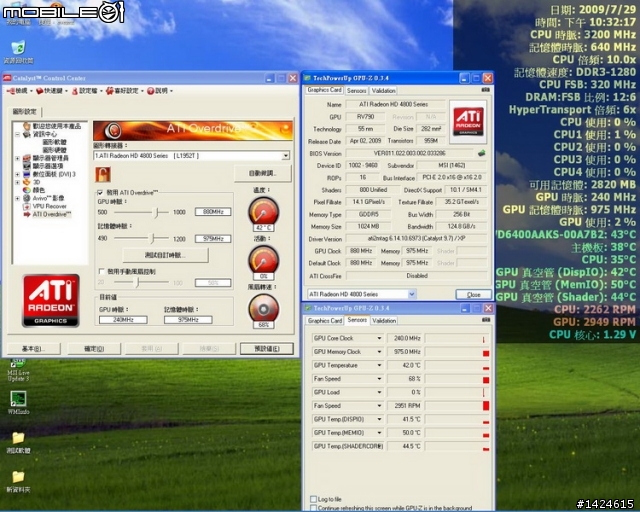
Task: Open the 說明 help menu
Action: [x=159, y=91]
